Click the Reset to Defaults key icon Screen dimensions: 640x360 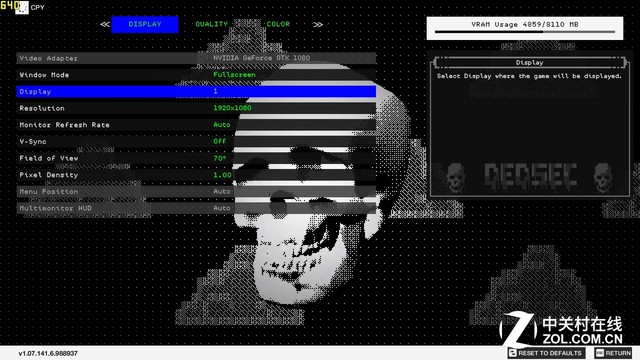513,353
